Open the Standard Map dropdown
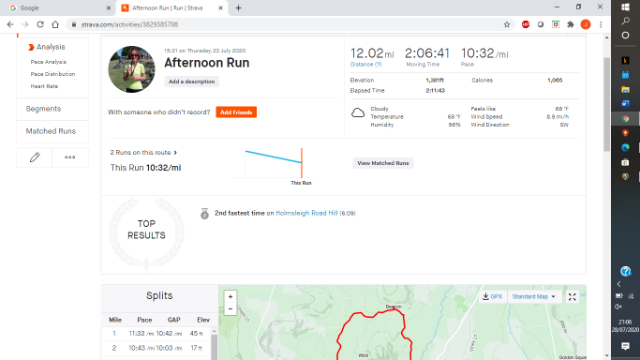Screen dimensions: 640x360 [x=534, y=297]
